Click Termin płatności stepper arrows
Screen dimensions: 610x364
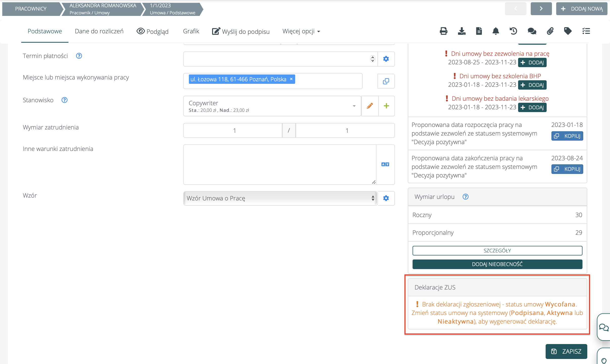coord(372,59)
